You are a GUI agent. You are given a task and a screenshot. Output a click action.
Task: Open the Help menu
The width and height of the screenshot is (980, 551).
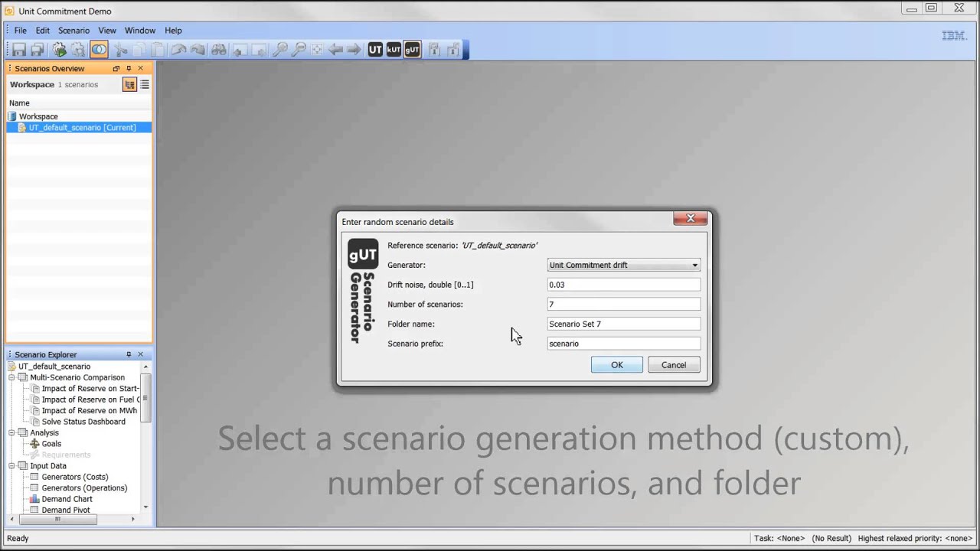point(173,31)
